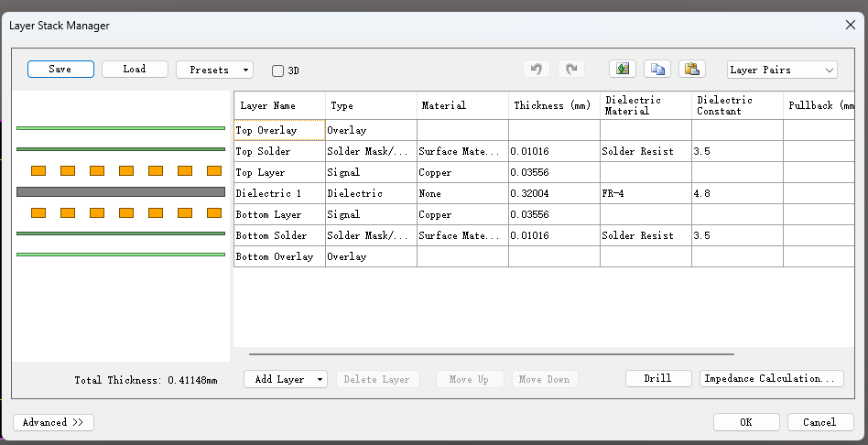Open the Layer Pairs dropdown

coord(782,70)
